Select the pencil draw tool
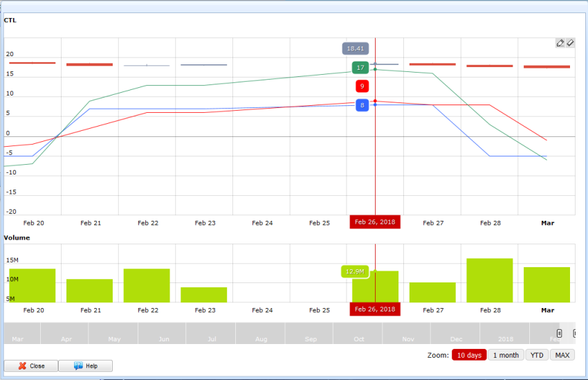 [x=560, y=43]
